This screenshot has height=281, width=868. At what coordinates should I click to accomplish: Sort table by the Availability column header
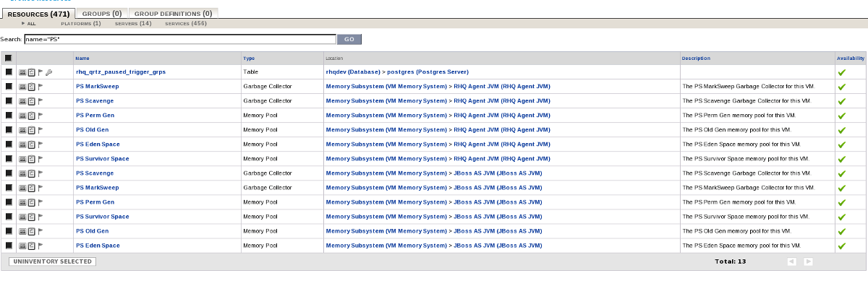coord(851,59)
